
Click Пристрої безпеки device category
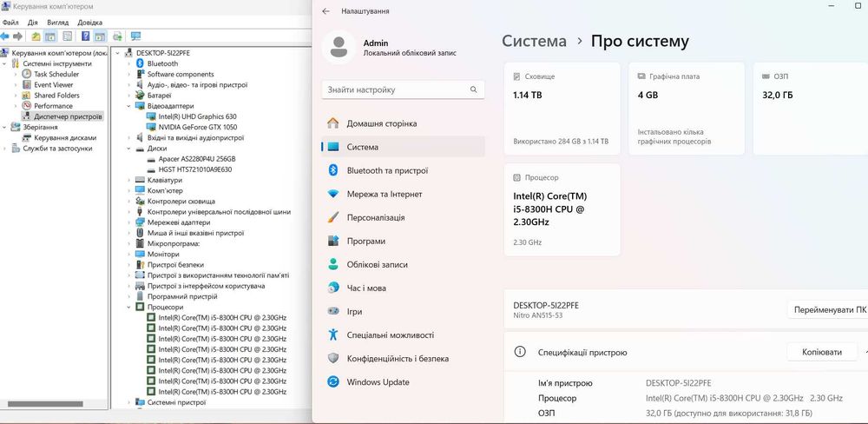point(175,265)
